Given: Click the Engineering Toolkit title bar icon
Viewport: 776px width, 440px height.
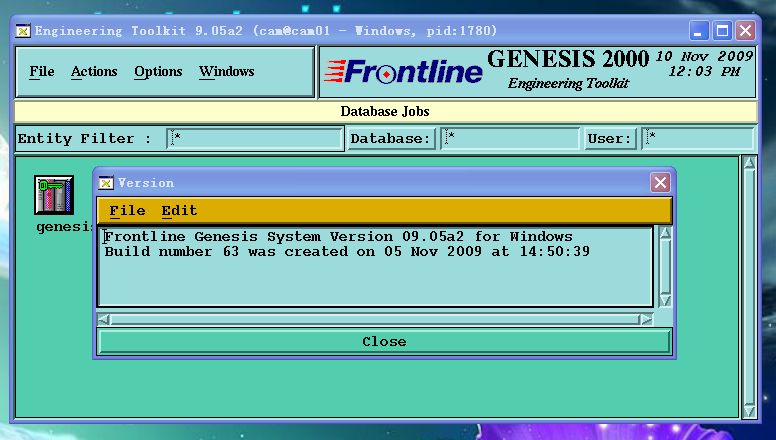Looking at the screenshot, I should (x=23, y=31).
